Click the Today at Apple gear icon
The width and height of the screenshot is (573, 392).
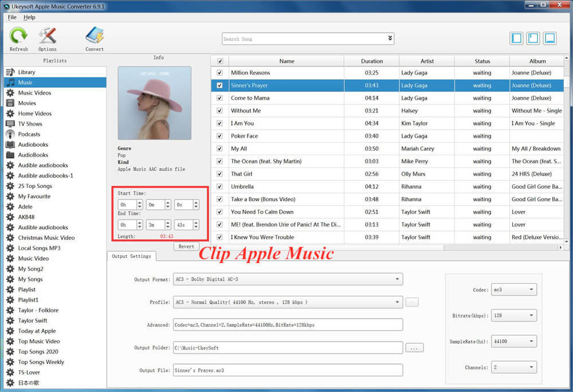pos(10,331)
